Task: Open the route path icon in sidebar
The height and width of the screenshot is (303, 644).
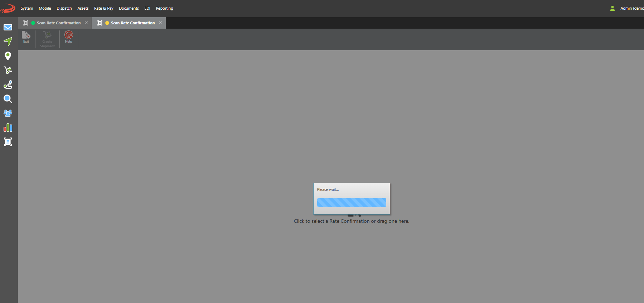Action: (x=8, y=85)
